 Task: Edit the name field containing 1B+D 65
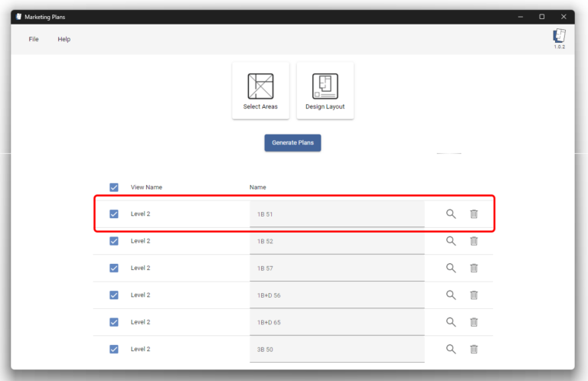pos(337,322)
